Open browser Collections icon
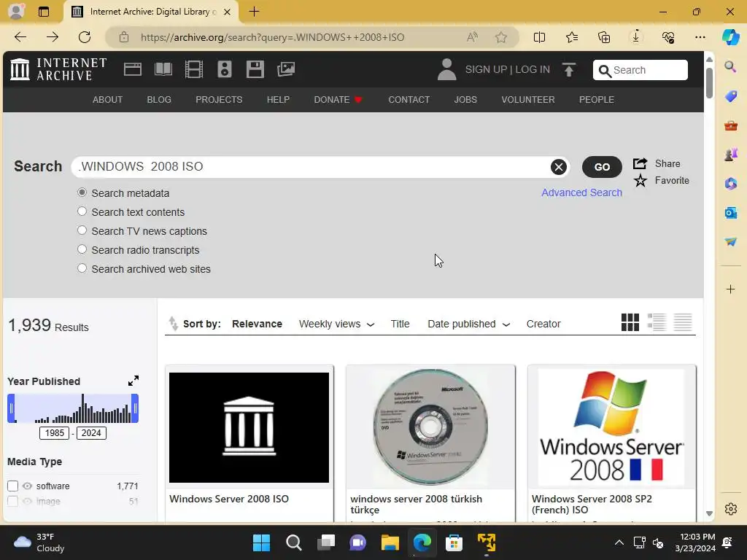The width and height of the screenshot is (747, 560). tap(603, 37)
